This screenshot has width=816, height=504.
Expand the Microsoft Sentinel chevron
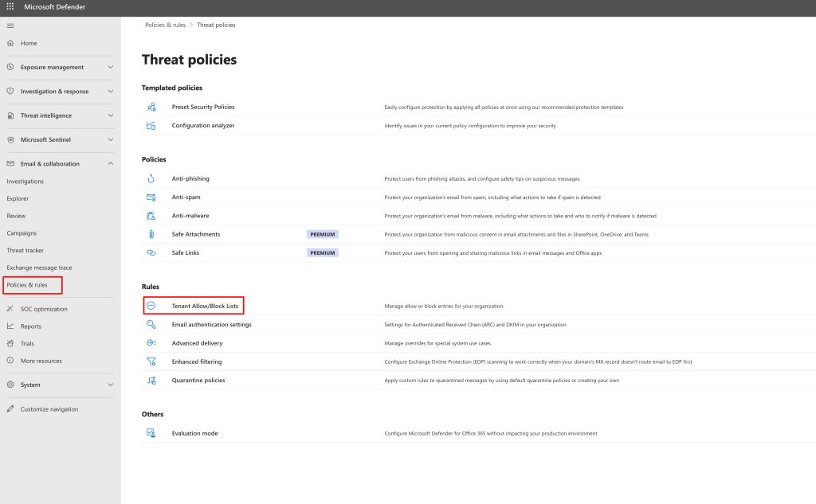click(110, 139)
